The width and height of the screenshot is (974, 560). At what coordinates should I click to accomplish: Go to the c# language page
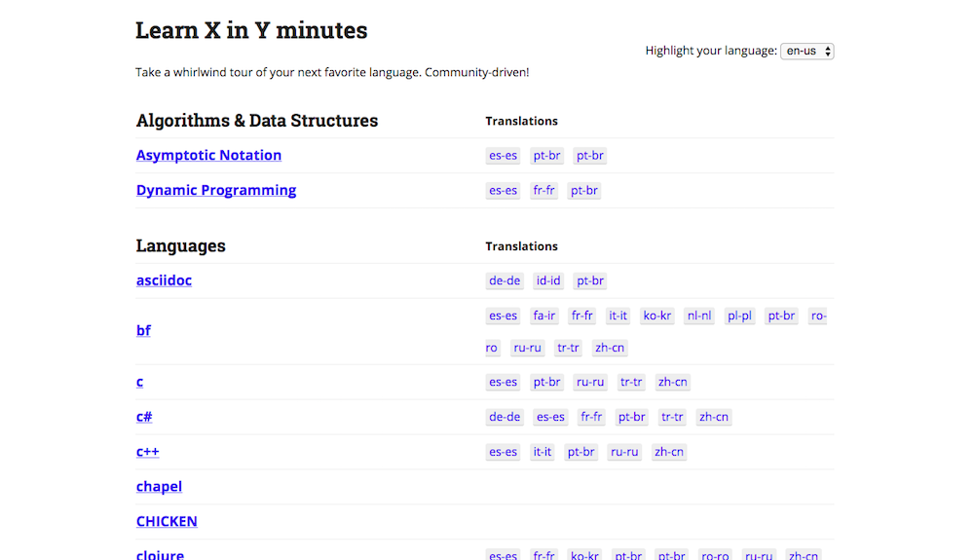144,417
